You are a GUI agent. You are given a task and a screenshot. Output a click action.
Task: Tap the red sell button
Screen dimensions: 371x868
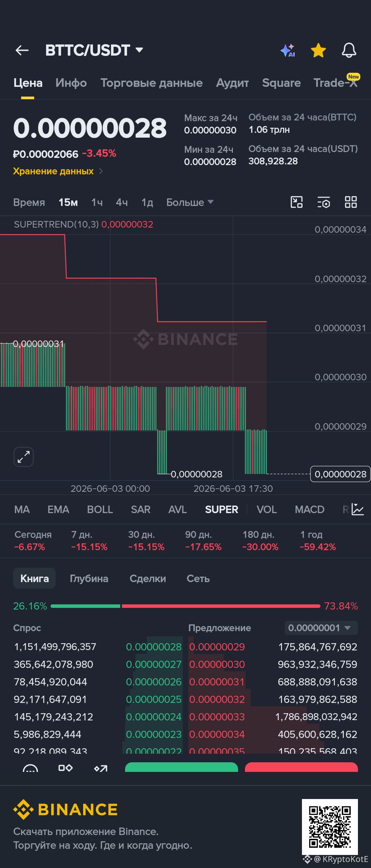pos(301,767)
